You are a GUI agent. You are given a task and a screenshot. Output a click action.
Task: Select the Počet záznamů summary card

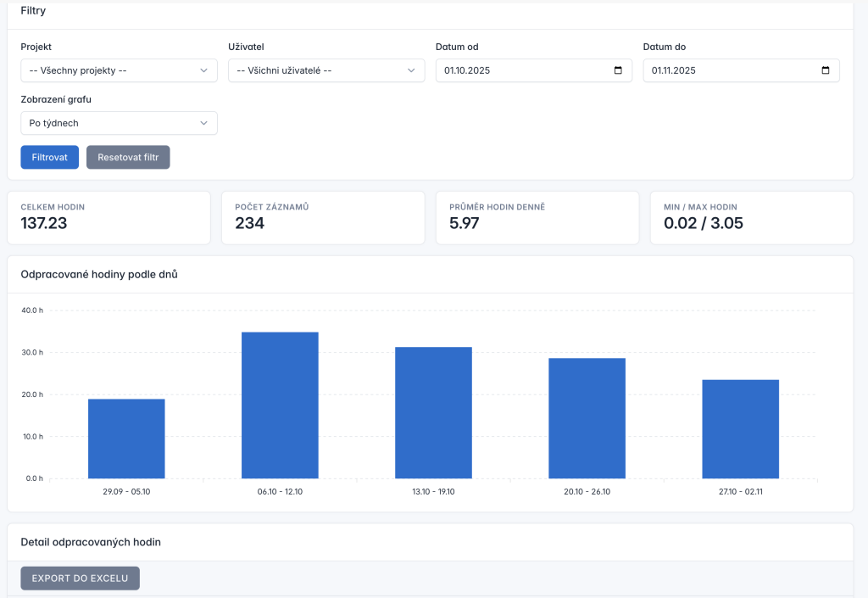coord(323,218)
